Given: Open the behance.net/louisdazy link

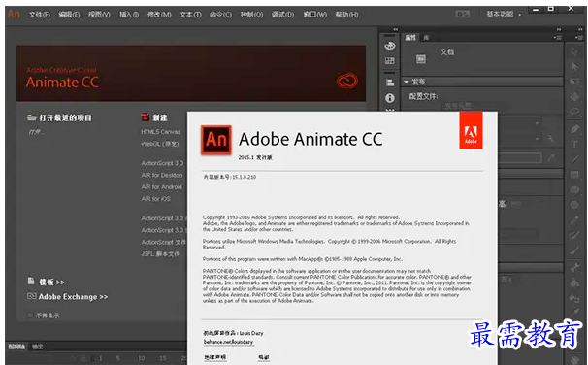Looking at the screenshot, I should [228, 342].
